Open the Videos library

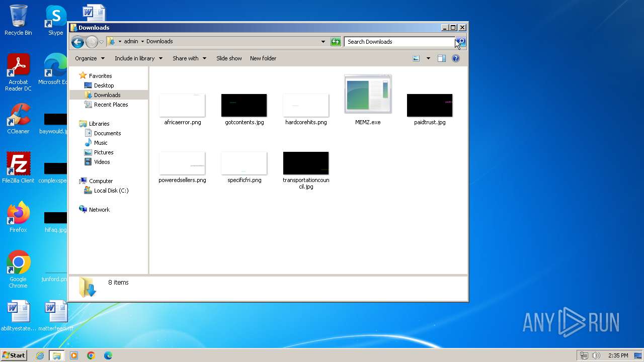pyautogui.click(x=102, y=162)
